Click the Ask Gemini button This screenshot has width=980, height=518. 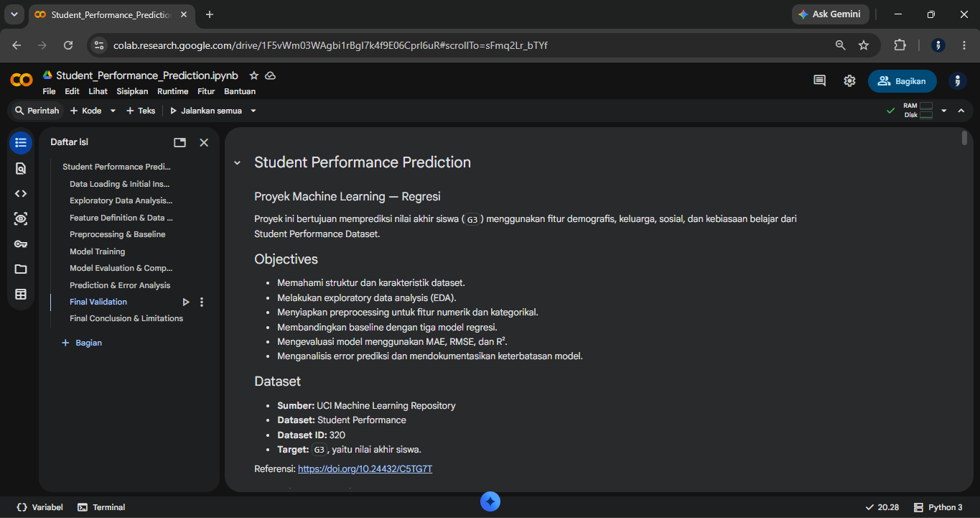coord(830,14)
